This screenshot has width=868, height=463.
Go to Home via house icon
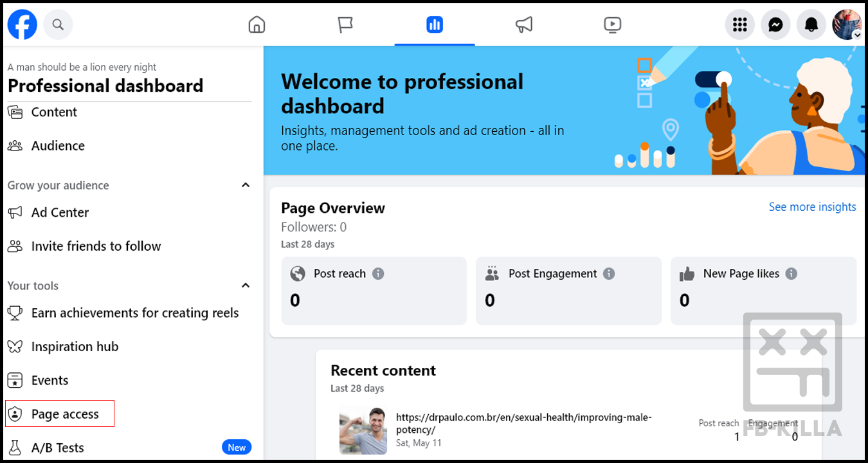pyautogui.click(x=257, y=25)
